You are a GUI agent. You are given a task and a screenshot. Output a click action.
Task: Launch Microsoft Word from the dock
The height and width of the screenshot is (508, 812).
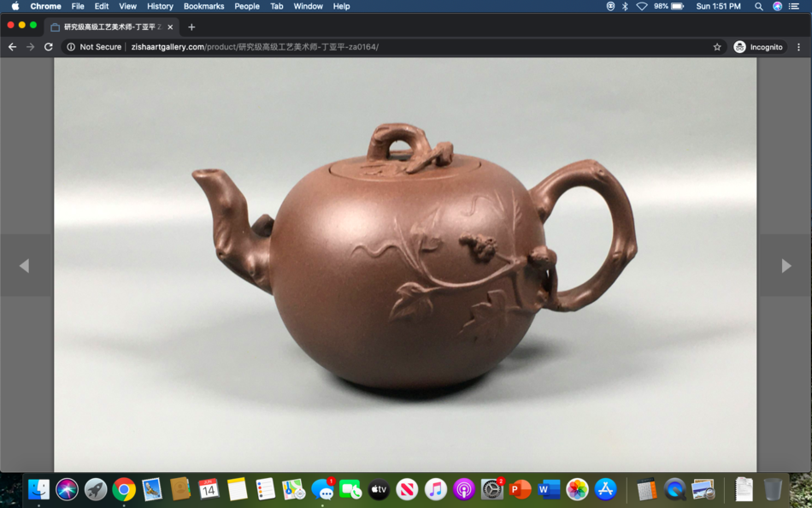click(549, 489)
